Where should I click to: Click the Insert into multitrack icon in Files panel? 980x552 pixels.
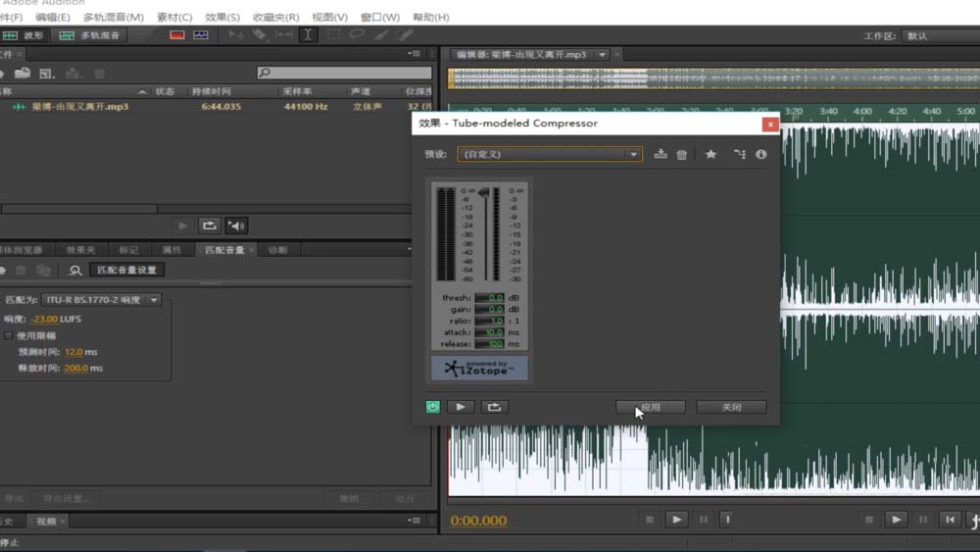73,74
